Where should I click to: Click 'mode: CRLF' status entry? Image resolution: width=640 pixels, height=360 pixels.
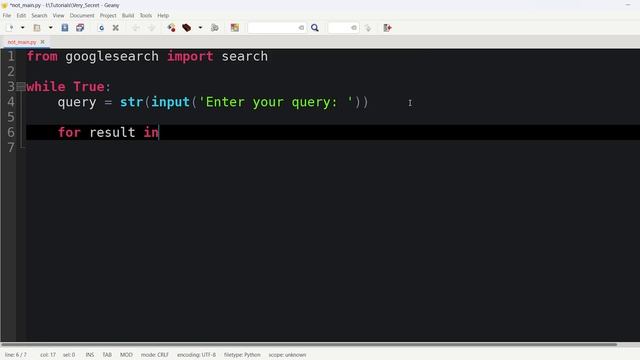tap(155, 355)
